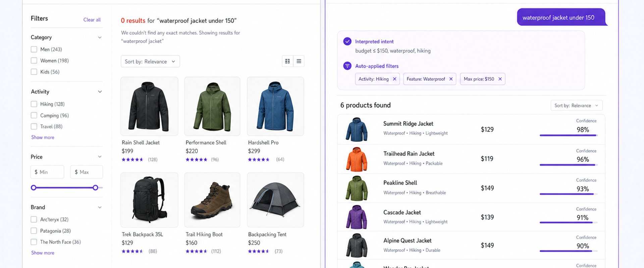Enable the Camping (96) activity filter
Image resolution: width=644 pixels, height=268 pixels.
click(x=34, y=115)
